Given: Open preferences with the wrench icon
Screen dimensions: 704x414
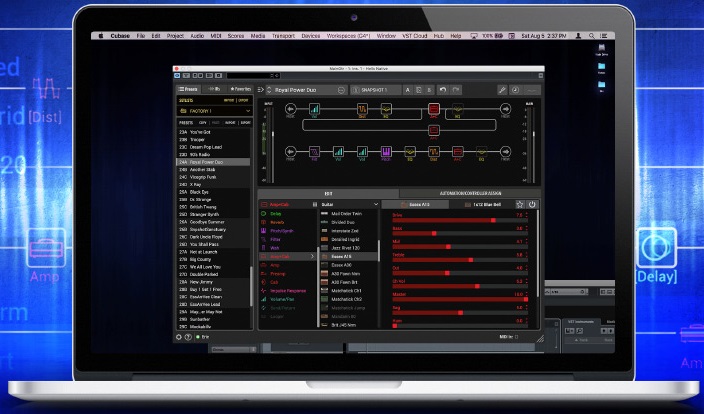Looking at the screenshot, I should tap(502, 90).
